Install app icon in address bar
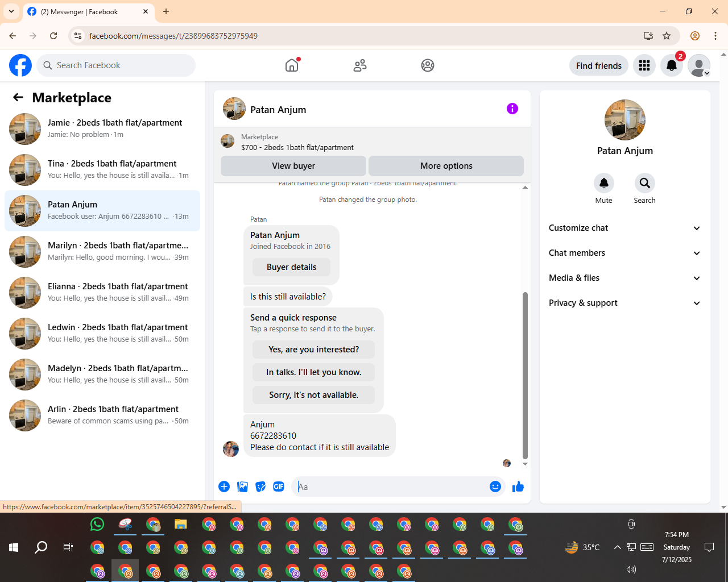 pyautogui.click(x=648, y=36)
